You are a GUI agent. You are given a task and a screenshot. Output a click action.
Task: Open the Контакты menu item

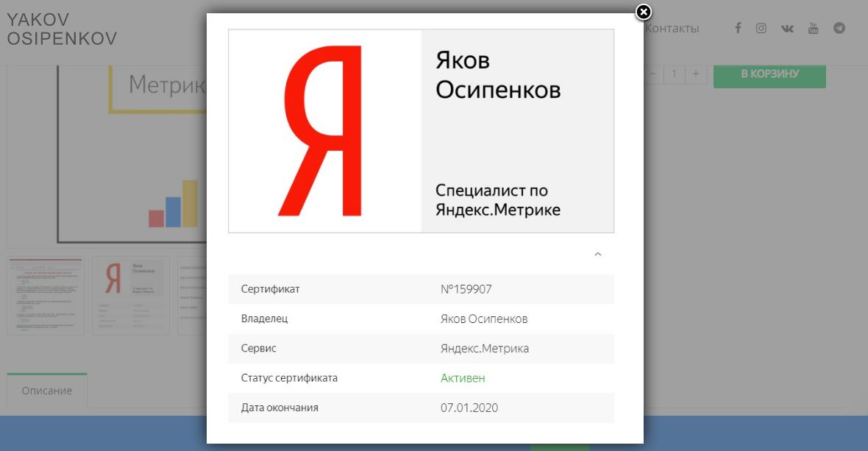(673, 28)
